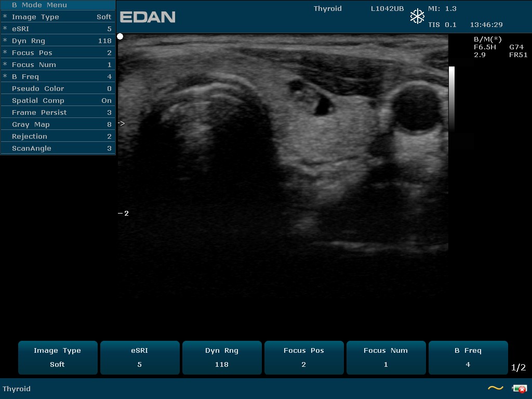Screen dimensions: 532x399
Task: Click the network status icon with red X
Action: (x=518, y=388)
